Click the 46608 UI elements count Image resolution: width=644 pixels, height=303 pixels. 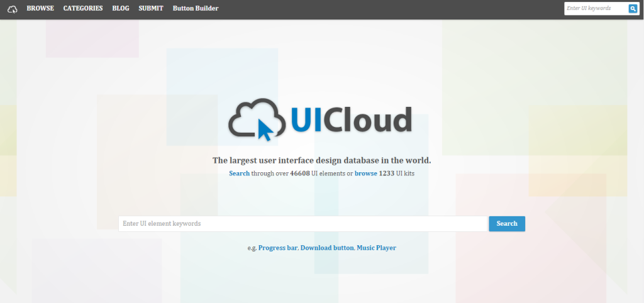pos(300,173)
